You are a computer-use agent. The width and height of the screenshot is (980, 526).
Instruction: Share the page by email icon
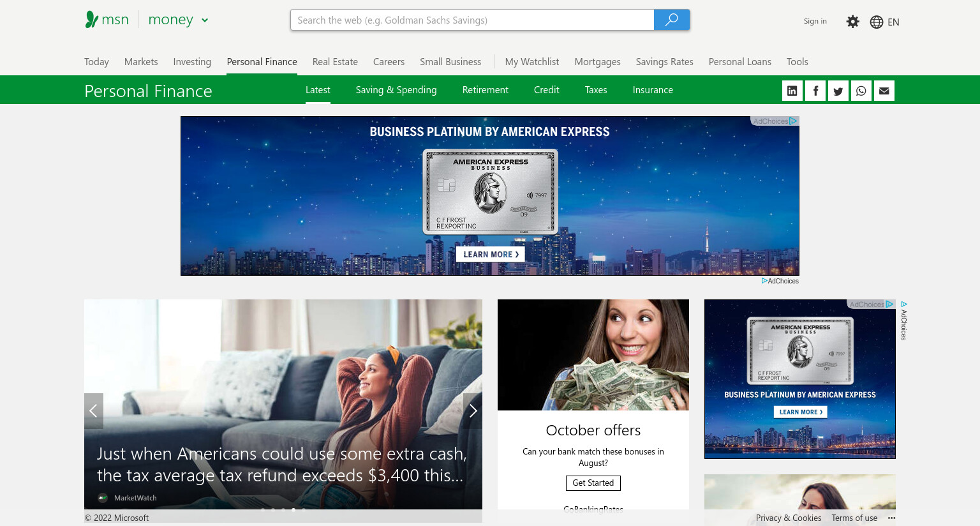pos(884,91)
